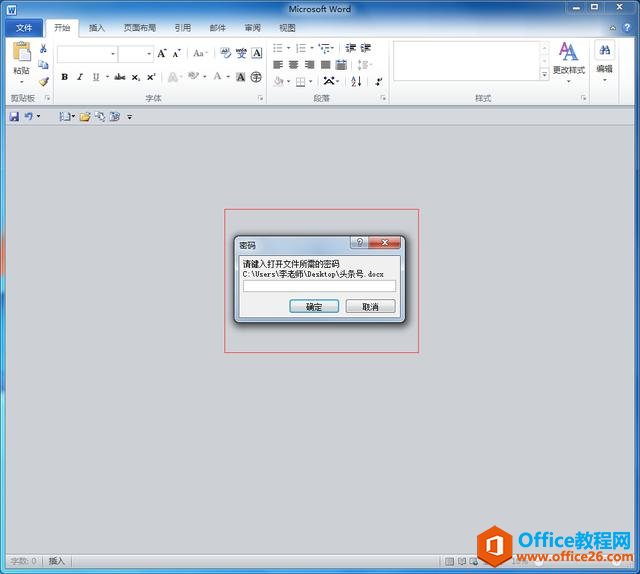Click the Open folder icon in quick toolbar

pos(85,117)
